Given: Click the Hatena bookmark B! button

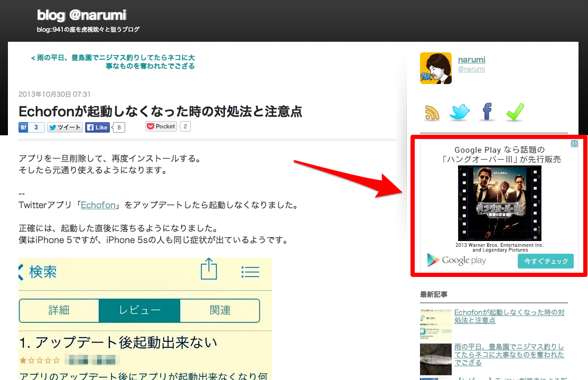Looking at the screenshot, I should click(24, 127).
